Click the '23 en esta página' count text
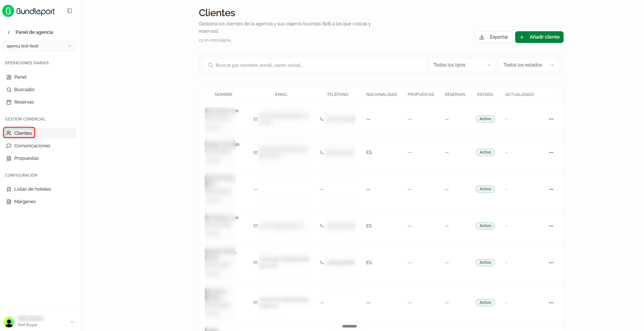Viewport: 644px width, 331px height. click(x=215, y=40)
